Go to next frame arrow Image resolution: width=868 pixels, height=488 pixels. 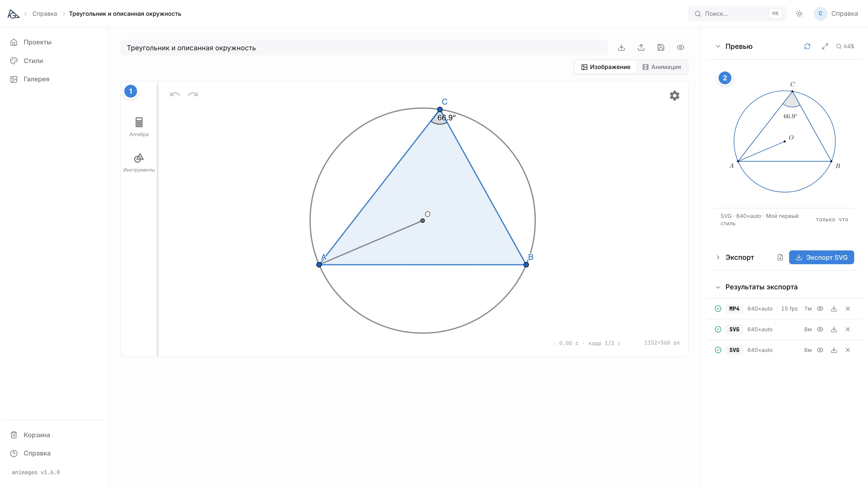coord(619,343)
